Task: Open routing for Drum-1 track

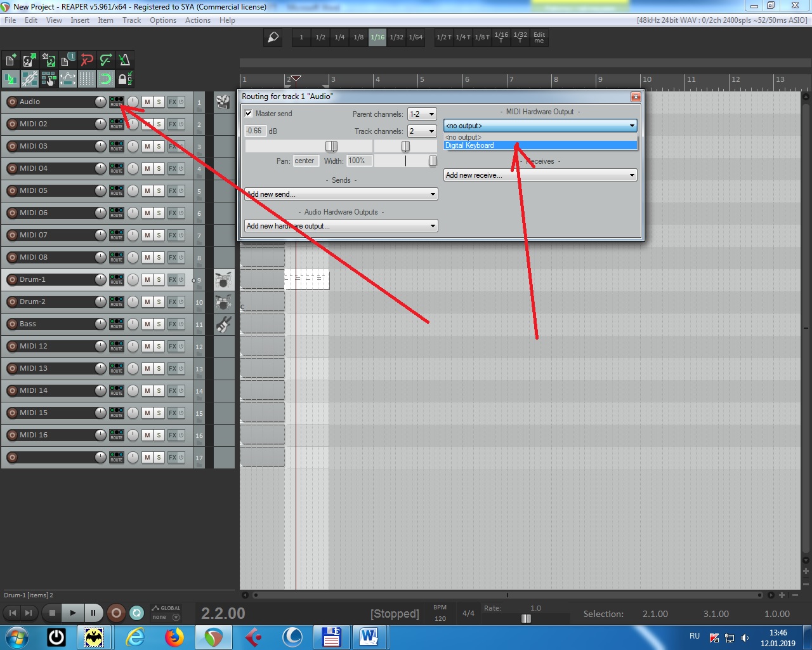Action: click(117, 279)
